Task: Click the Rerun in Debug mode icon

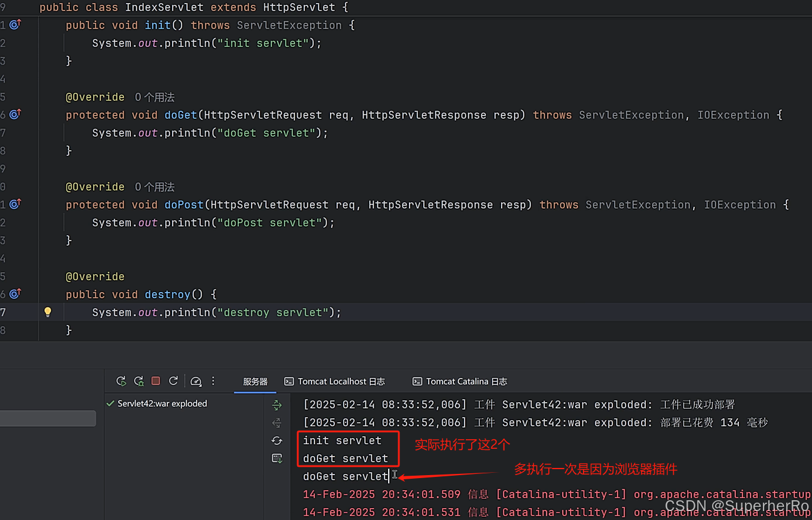Action: 139,381
